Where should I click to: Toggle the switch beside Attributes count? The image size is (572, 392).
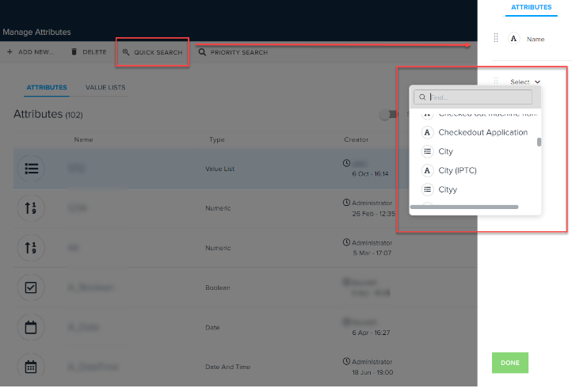[x=388, y=115]
